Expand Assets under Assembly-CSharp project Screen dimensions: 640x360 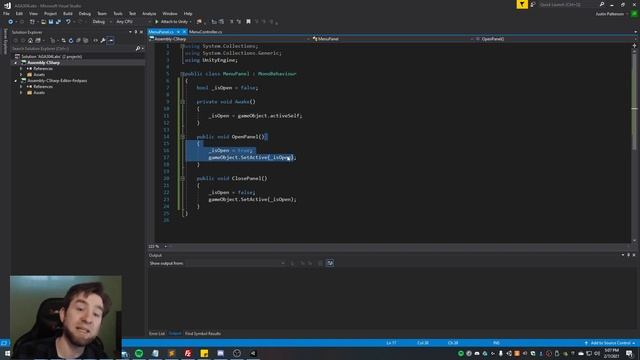pyautogui.click(x=21, y=75)
